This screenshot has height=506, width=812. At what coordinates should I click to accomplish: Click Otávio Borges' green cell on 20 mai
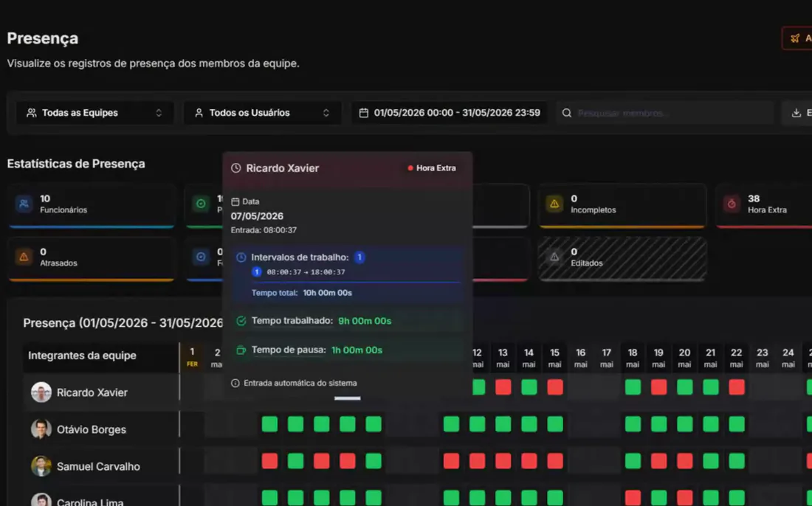(x=684, y=424)
